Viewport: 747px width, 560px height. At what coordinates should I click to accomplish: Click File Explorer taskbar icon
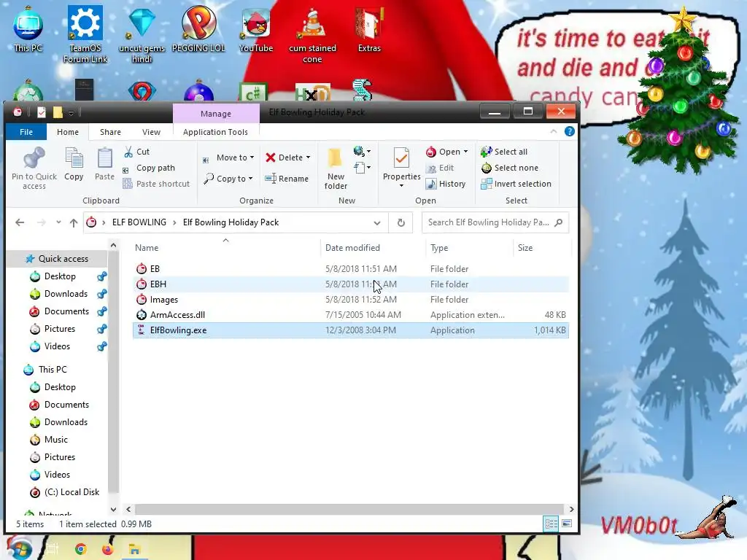click(134, 549)
